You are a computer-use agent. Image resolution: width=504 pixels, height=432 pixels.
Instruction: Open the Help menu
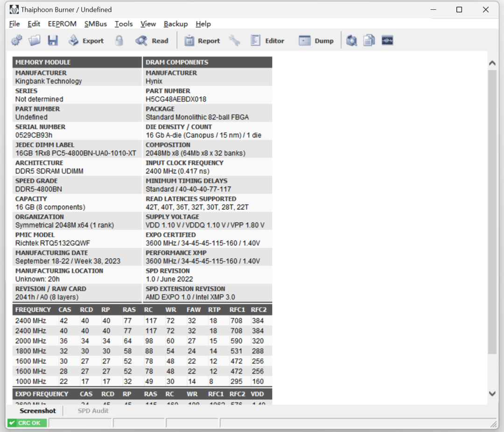coord(203,24)
